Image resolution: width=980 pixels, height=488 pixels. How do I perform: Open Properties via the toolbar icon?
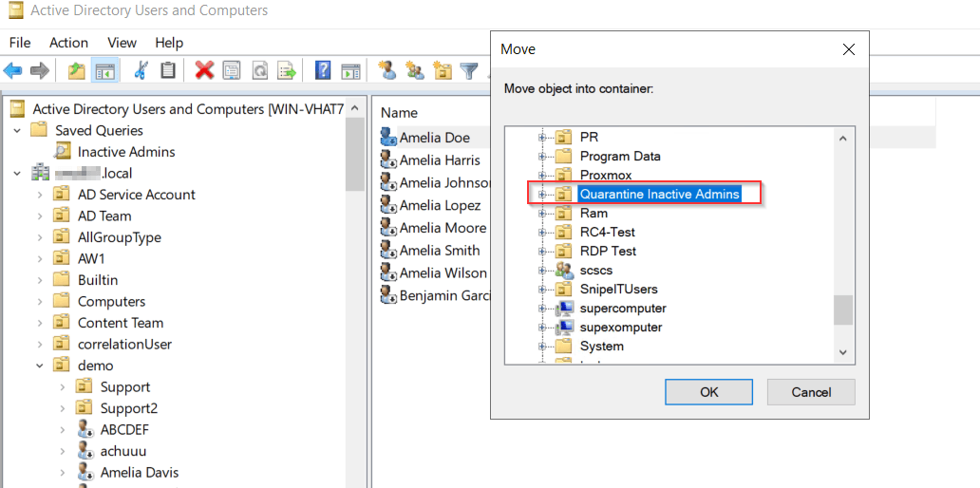point(232,70)
